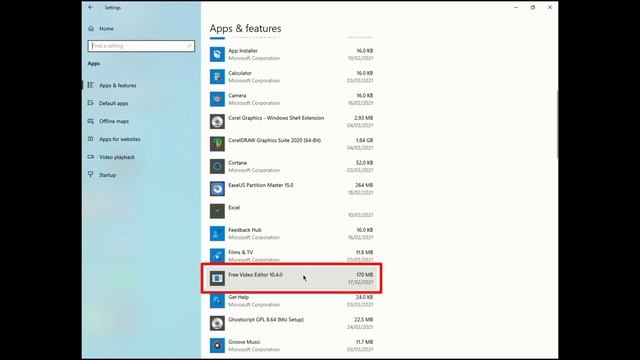
Task: Click the Cortana app icon
Action: tap(217, 167)
